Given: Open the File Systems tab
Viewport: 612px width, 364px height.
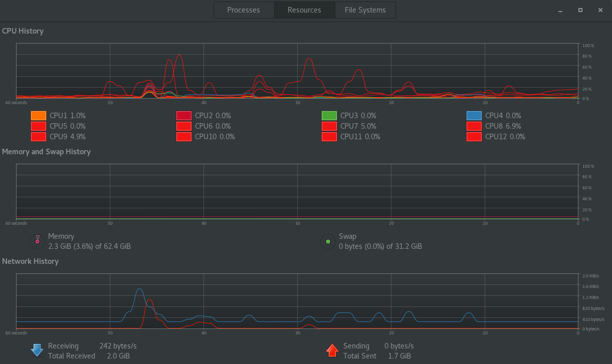Looking at the screenshot, I should point(365,10).
